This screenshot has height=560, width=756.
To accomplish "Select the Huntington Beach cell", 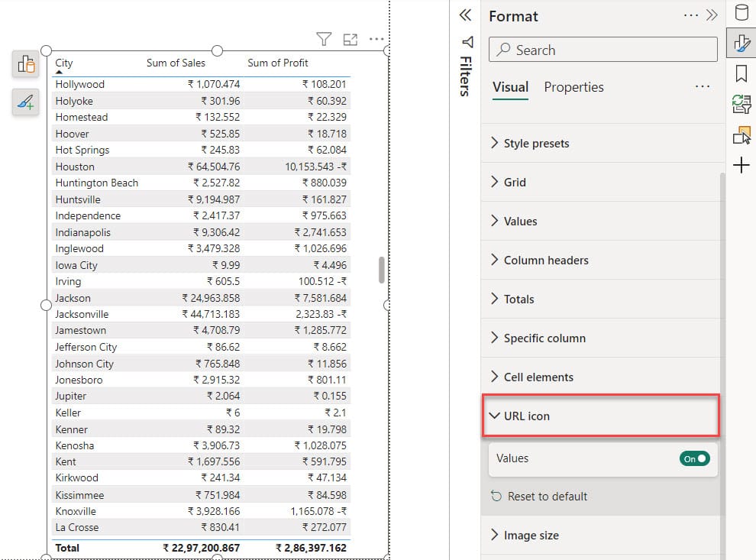I will point(96,183).
